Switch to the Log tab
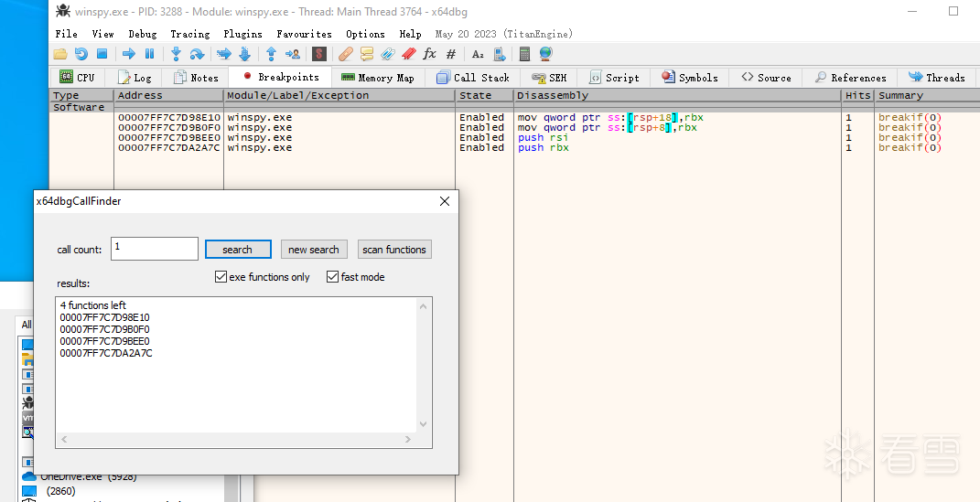 [x=135, y=78]
